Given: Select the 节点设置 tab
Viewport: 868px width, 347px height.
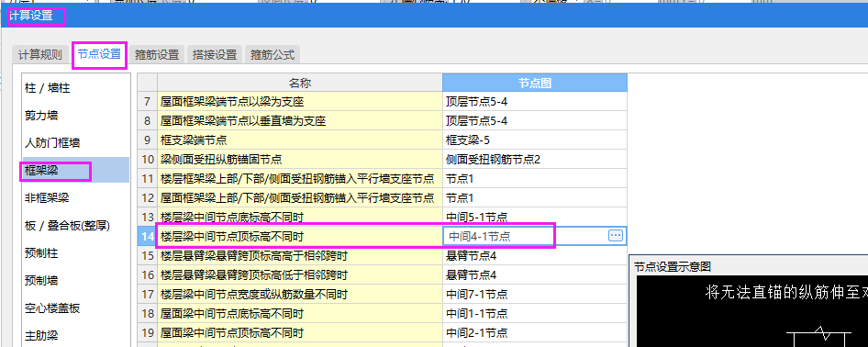Looking at the screenshot, I should [99, 55].
